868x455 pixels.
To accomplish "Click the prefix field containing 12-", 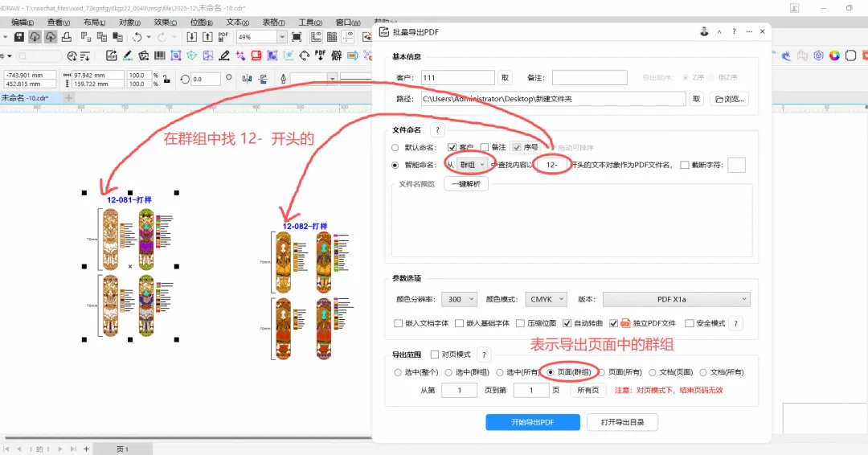I will pyautogui.click(x=552, y=165).
